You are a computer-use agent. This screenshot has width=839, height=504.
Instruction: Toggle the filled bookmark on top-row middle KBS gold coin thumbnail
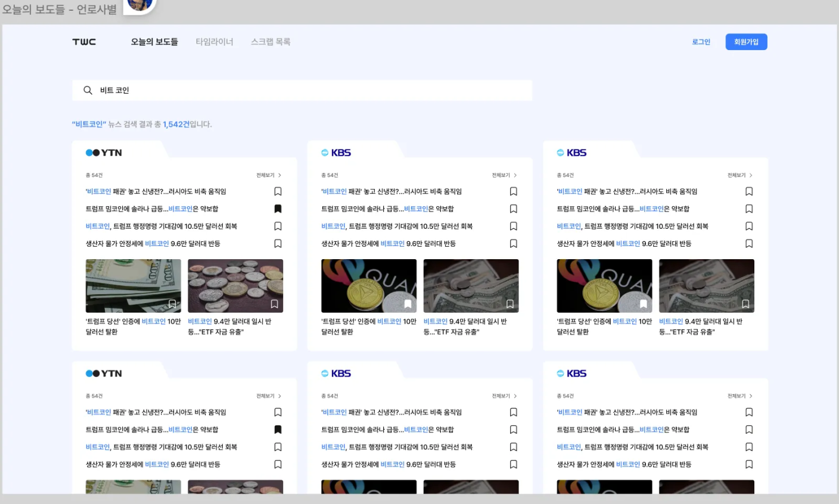pyautogui.click(x=408, y=304)
